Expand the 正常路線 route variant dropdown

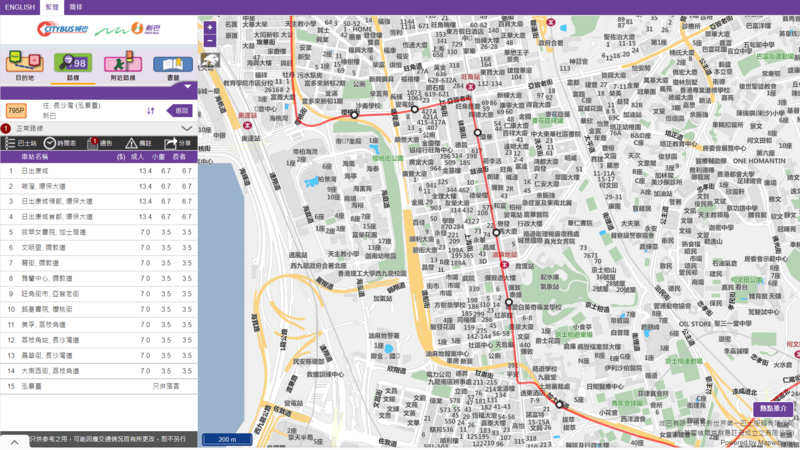coord(187,129)
